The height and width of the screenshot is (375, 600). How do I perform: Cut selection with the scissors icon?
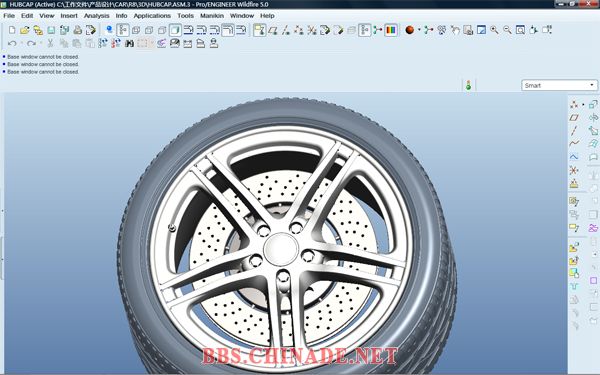coord(50,43)
